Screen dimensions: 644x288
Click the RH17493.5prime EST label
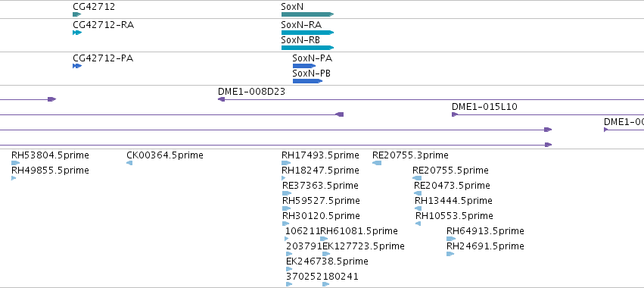(320, 155)
